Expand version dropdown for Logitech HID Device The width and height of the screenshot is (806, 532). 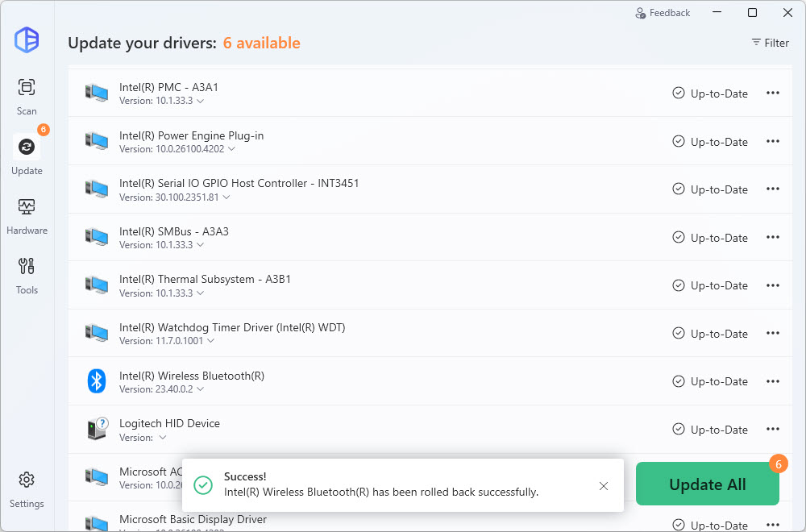(x=163, y=438)
